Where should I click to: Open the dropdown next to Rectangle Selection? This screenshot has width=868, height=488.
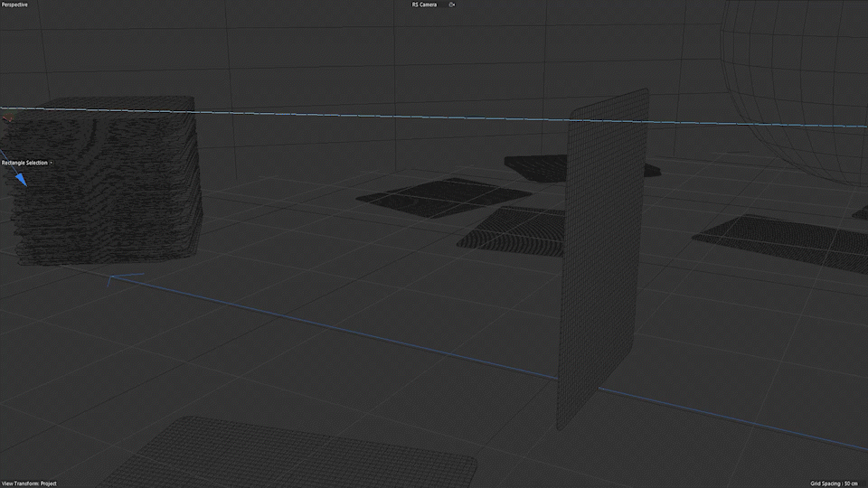pyautogui.click(x=52, y=163)
